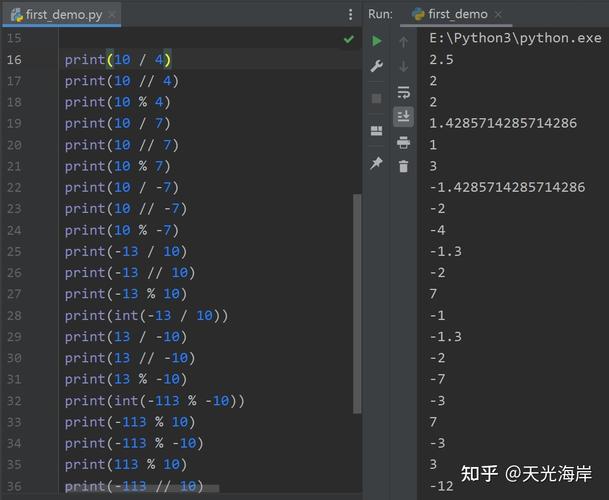This screenshot has height=500, width=609.
Task: Click code line print(10 / 7)
Action: click(x=118, y=124)
